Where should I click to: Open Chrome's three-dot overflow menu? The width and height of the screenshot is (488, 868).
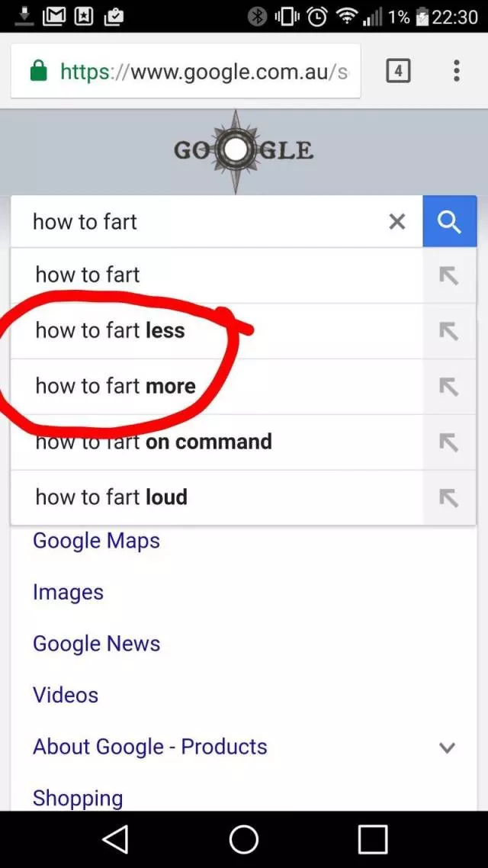tap(456, 72)
